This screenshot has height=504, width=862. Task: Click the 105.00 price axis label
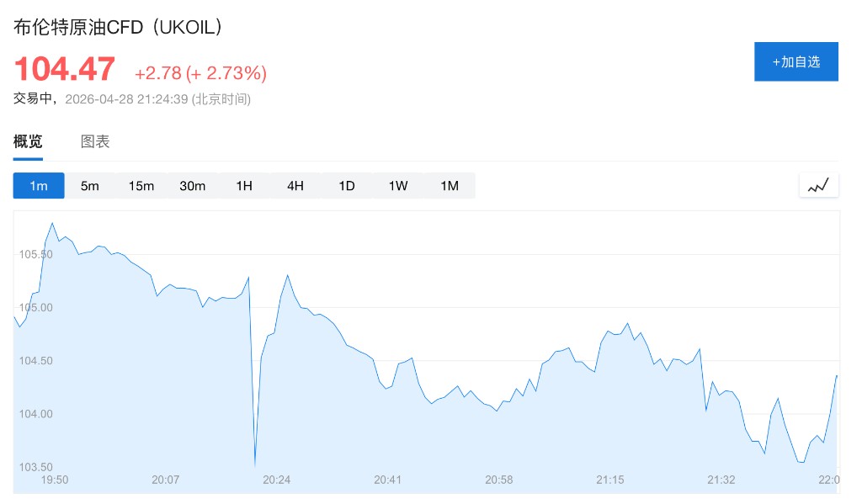click(x=35, y=308)
